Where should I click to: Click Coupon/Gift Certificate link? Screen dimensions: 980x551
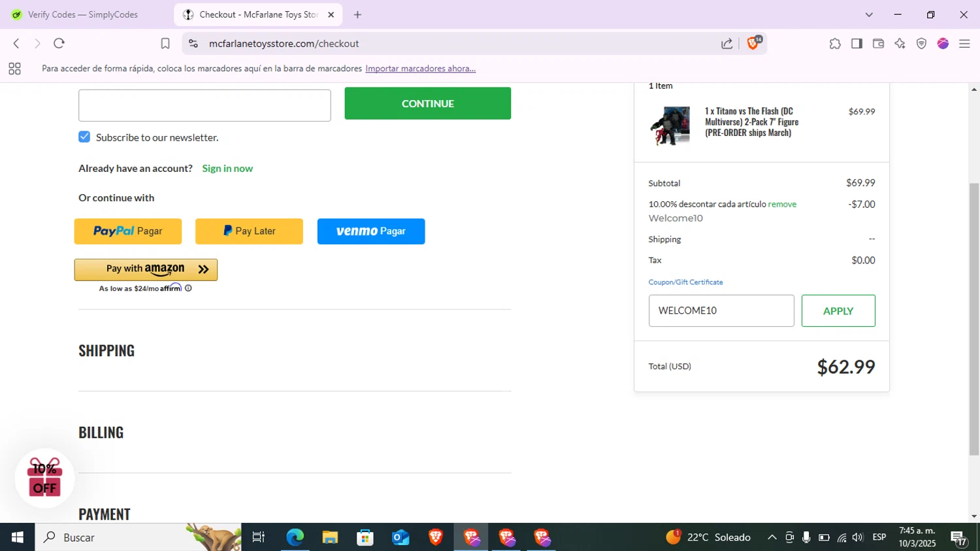pyautogui.click(x=685, y=282)
